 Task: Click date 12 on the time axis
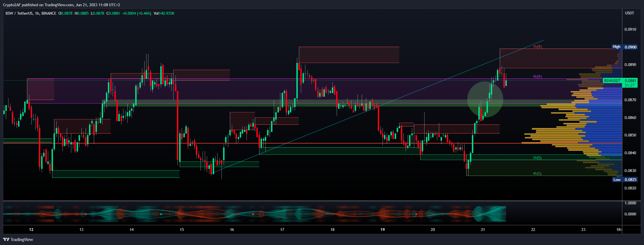(31, 229)
